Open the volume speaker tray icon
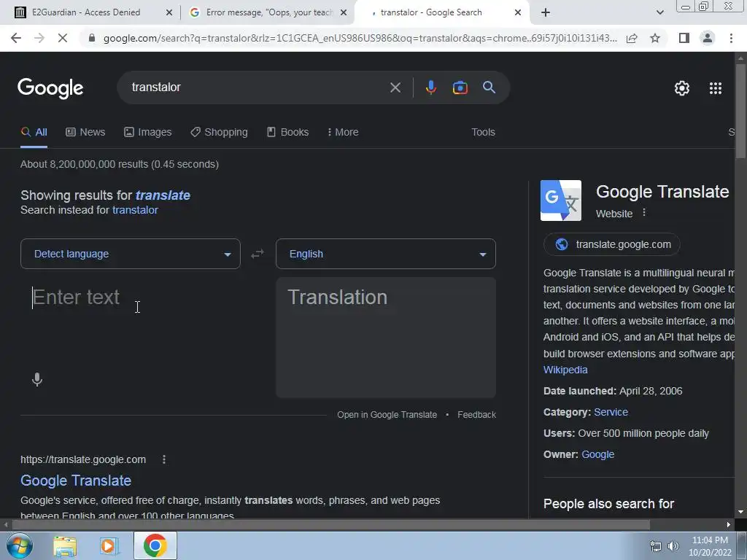Image resolution: width=747 pixels, height=560 pixels. pyautogui.click(x=673, y=546)
